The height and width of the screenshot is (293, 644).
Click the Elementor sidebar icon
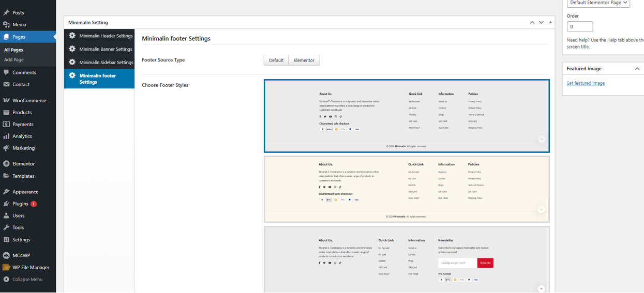pyautogui.click(x=6, y=164)
